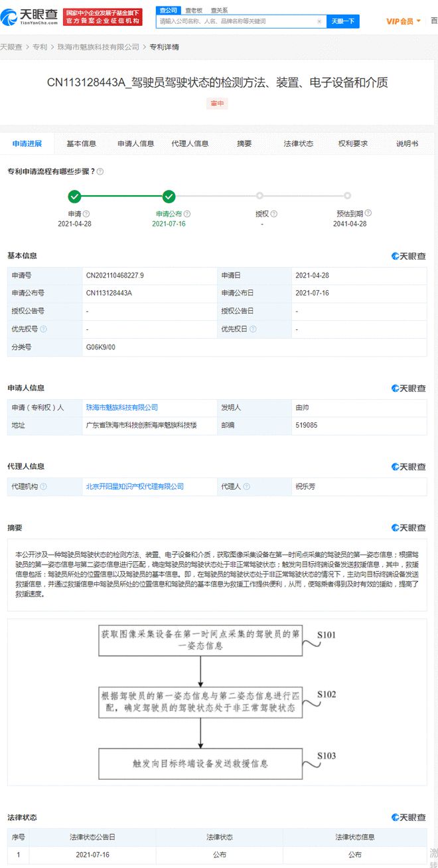Click help icon next to 授权 step
Viewport: 438px width, 868px height.
[x=273, y=214]
